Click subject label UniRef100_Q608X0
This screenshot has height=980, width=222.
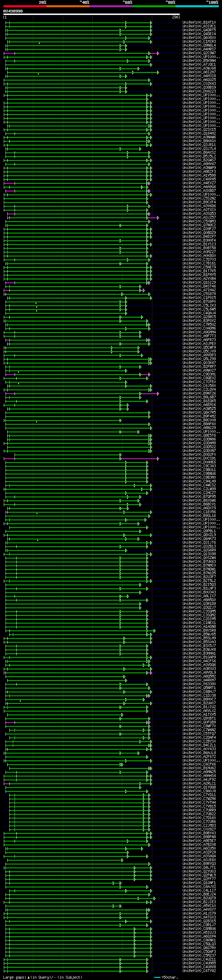(x=199, y=38)
